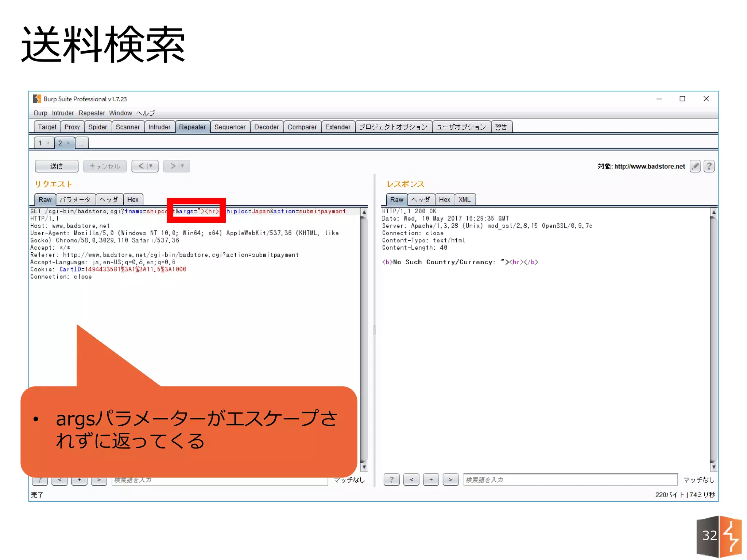Click the キャンセル cancel button
The height and width of the screenshot is (560, 747).
(105, 166)
